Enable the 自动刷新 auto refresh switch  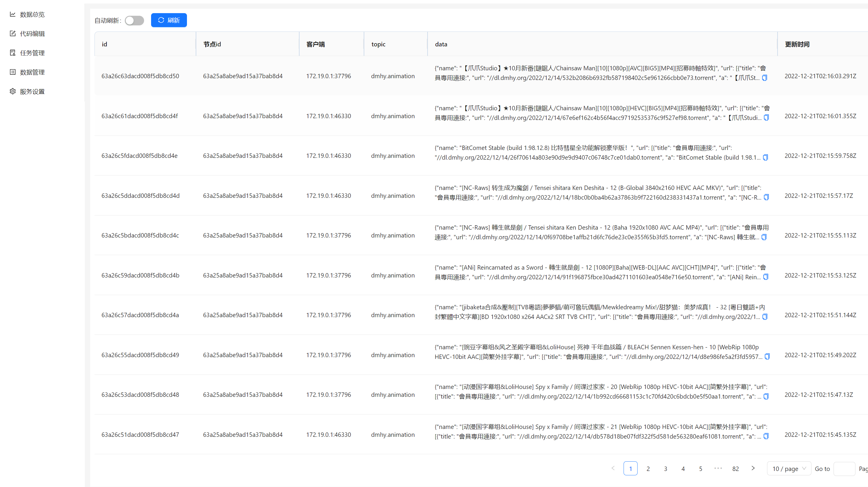coord(134,20)
